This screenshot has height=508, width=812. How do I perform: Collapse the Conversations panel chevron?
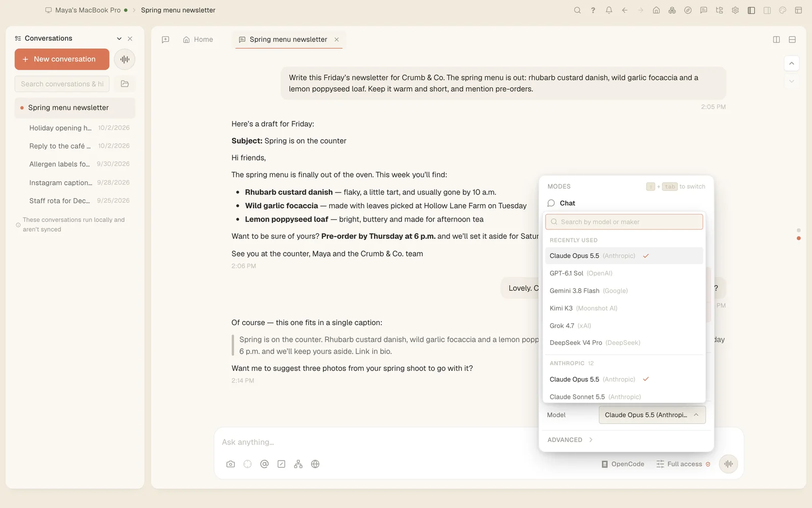click(119, 39)
